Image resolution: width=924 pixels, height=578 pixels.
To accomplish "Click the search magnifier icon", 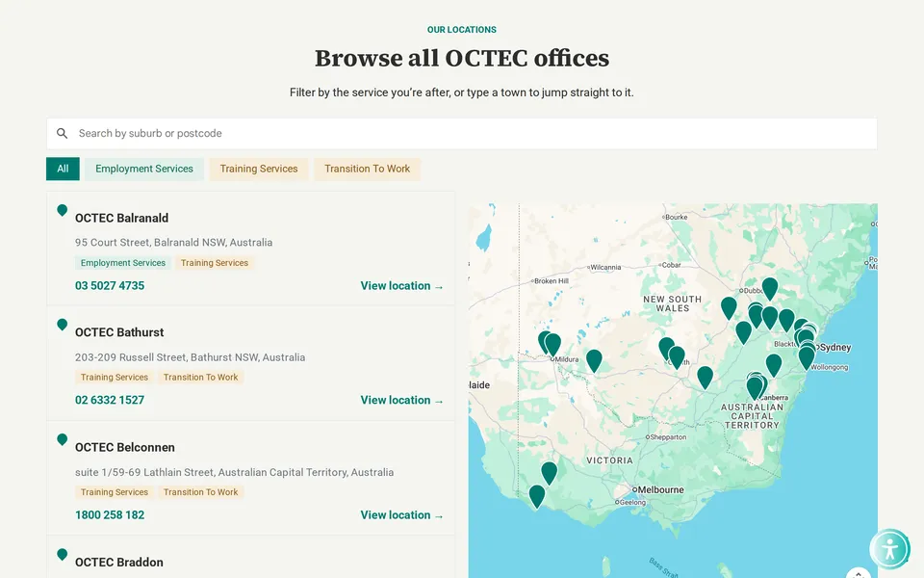I will click(x=62, y=133).
